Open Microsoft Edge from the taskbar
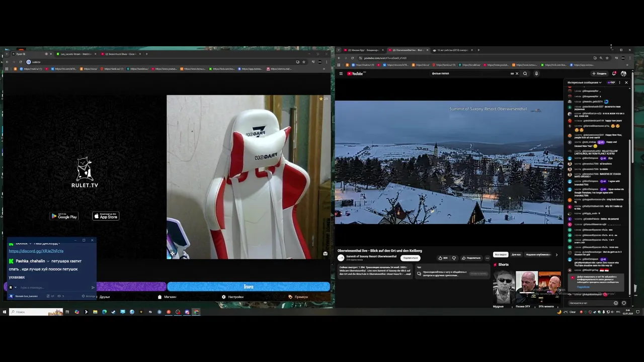644x362 pixels. [x=104, y=312]
